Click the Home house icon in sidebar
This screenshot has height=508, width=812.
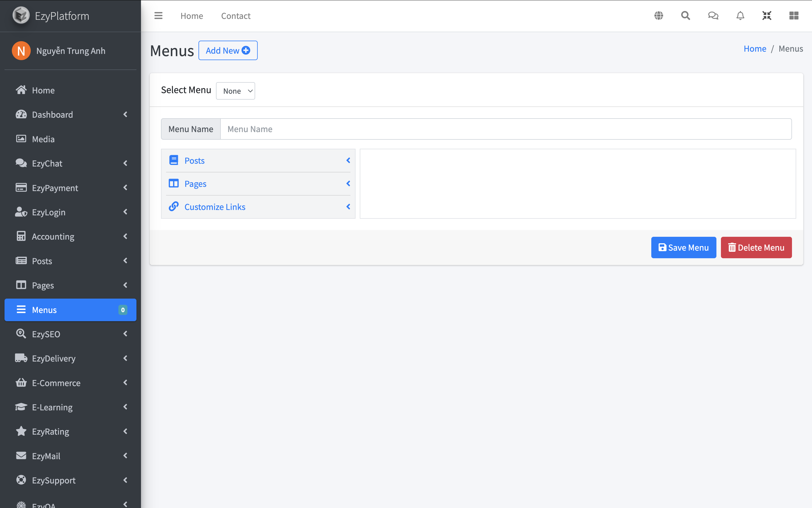coord(21,90)
